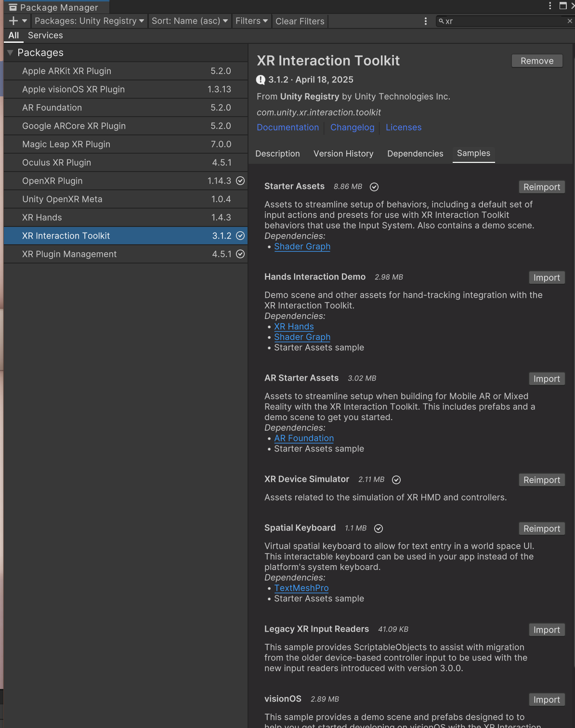Open the add-package dropdown arrow
The image size is (575, 728).
point(25,21)
